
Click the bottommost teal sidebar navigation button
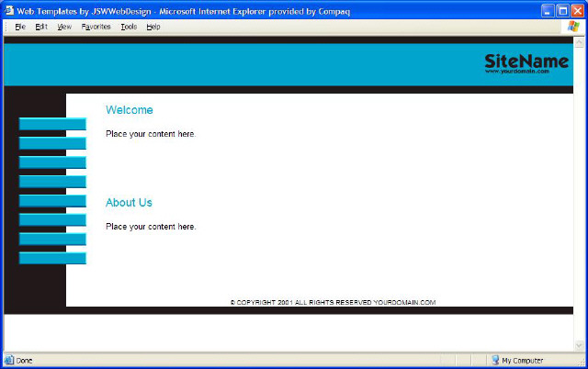tap(52, 258)
